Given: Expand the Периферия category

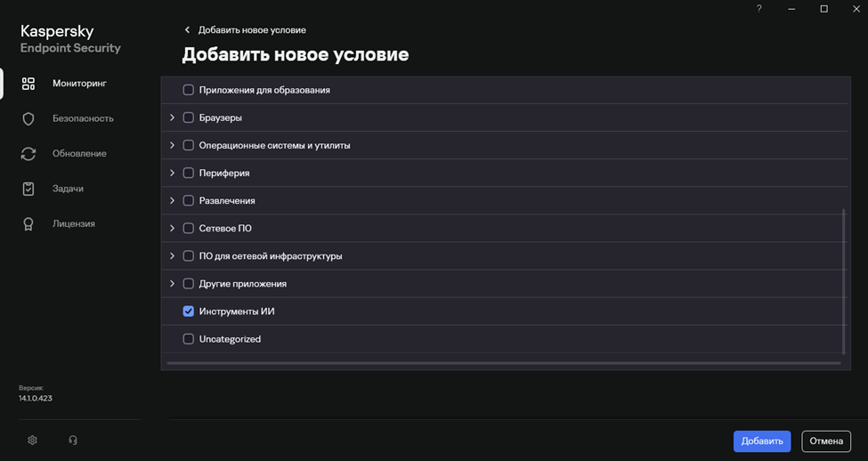Looking at the screenshot, I should point(172,173).
